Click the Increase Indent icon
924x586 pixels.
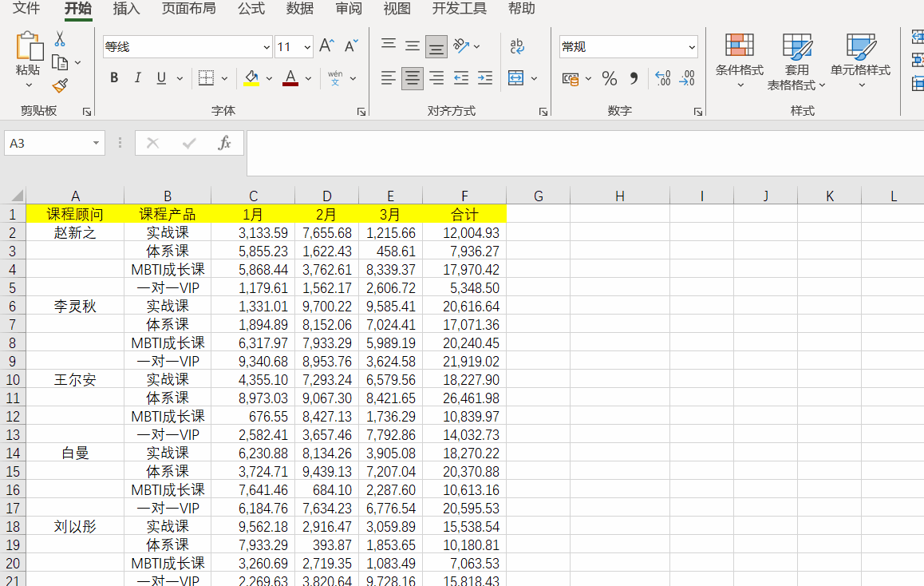[x=485, y=78]
